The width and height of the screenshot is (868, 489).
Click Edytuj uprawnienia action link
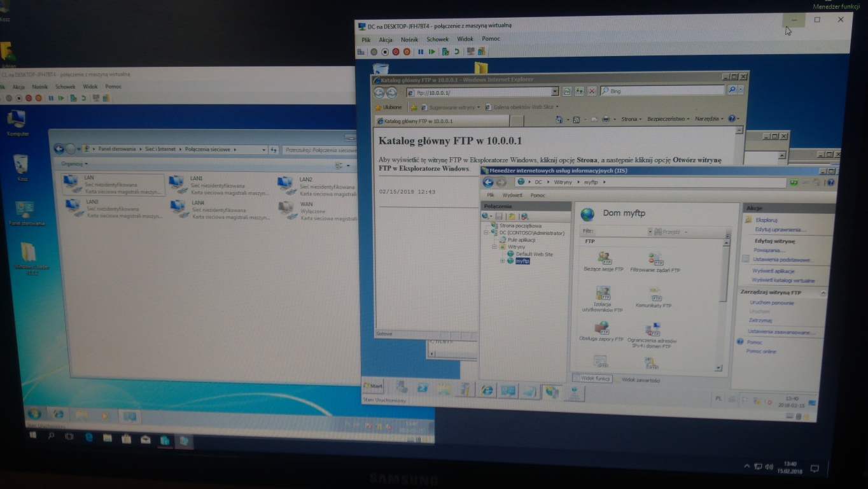(x=780, y=229)
